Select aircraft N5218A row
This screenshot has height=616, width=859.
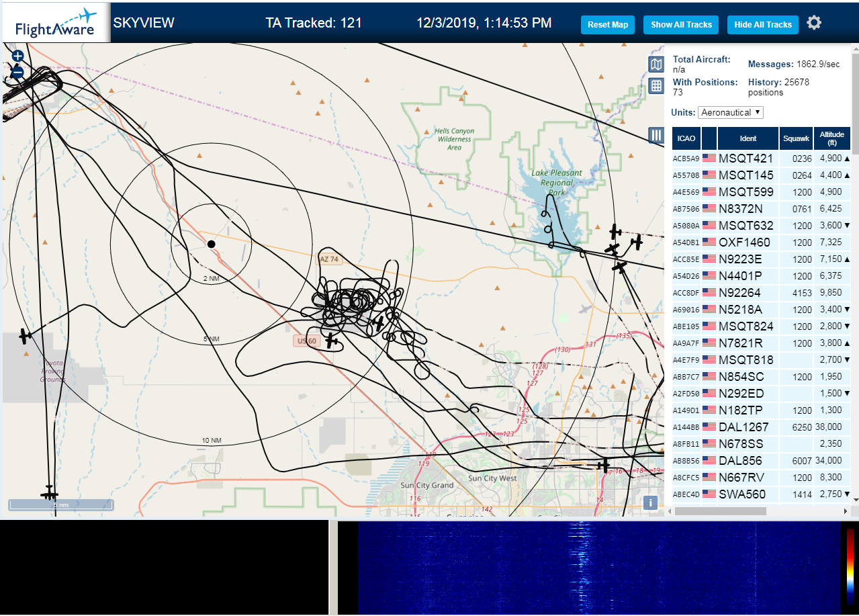(x=761, y=310)
